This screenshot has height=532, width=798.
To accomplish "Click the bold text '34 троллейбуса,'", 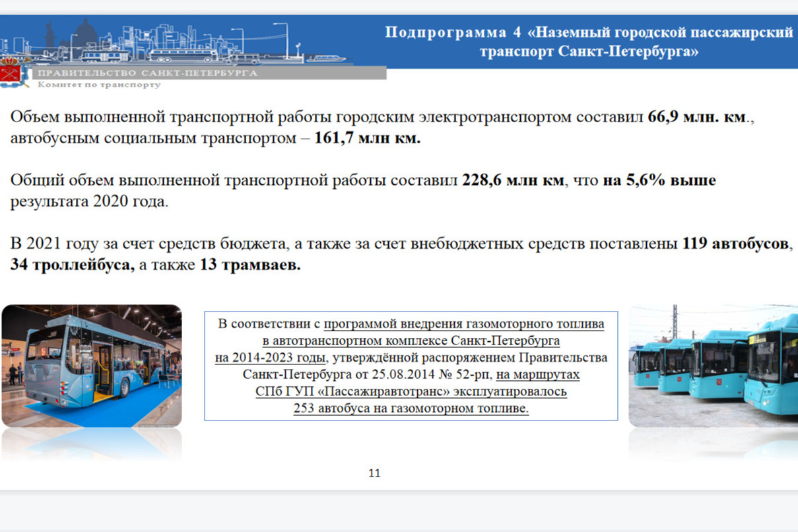I will pos(73,265).
